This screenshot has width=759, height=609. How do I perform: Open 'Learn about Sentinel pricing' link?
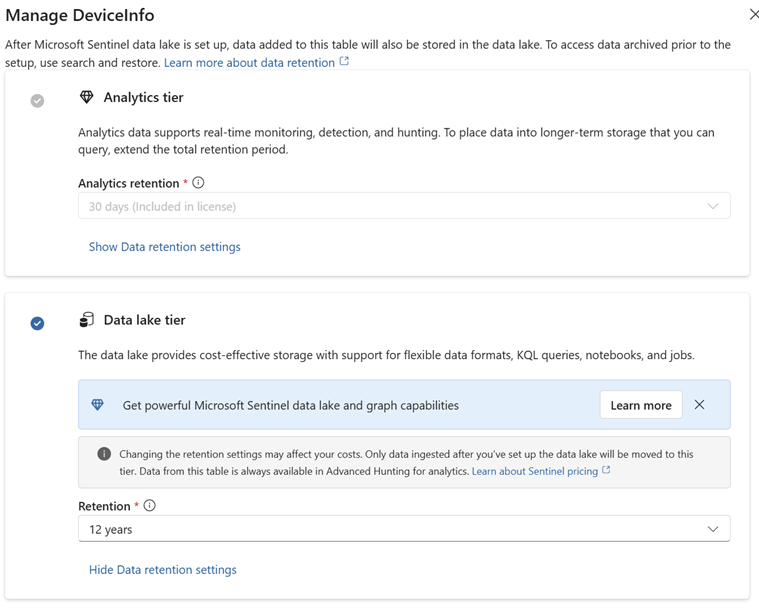(534, 471)
